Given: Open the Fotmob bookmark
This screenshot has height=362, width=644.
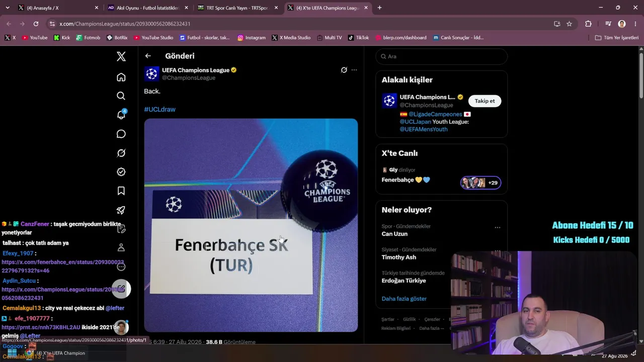Looking at the screenshot, I should [x=88, y=38].
